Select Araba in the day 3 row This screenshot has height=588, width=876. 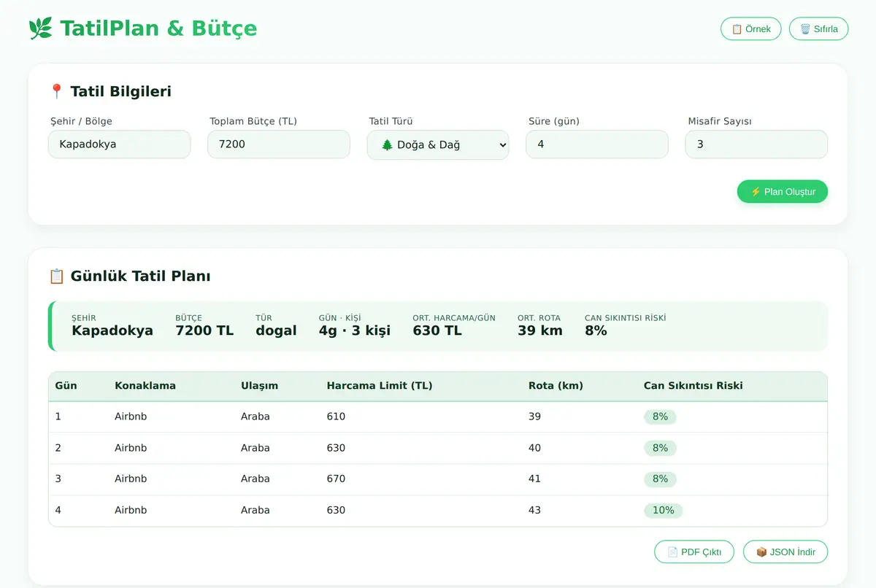pos(255,479)
